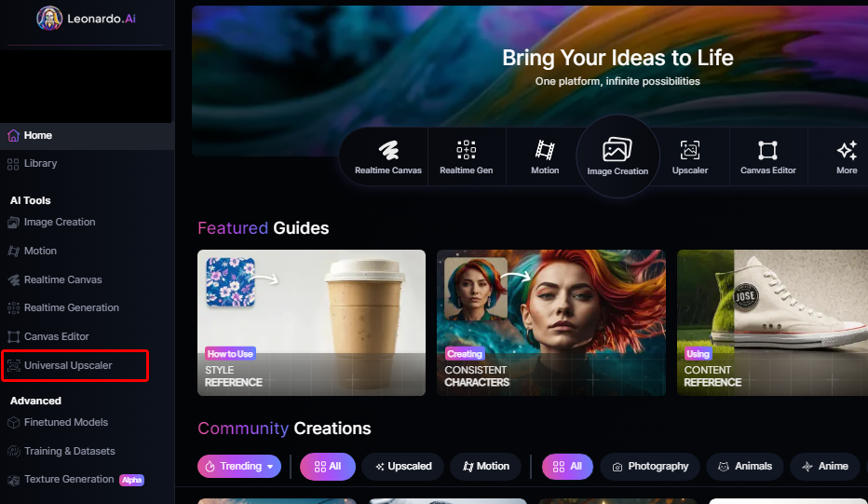The height and width of the screenshot is (504, 868).
Task: Select the Realtime Gen banner icon
Action: tap(466, 157)
